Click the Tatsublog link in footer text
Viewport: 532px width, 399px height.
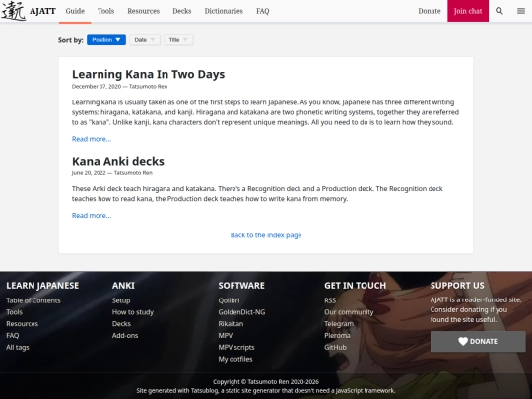204,390
